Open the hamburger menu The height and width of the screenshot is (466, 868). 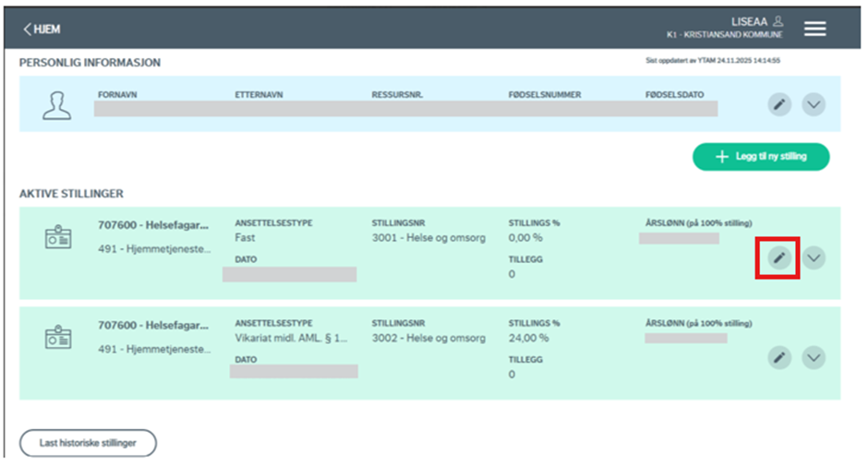point(814,29)
